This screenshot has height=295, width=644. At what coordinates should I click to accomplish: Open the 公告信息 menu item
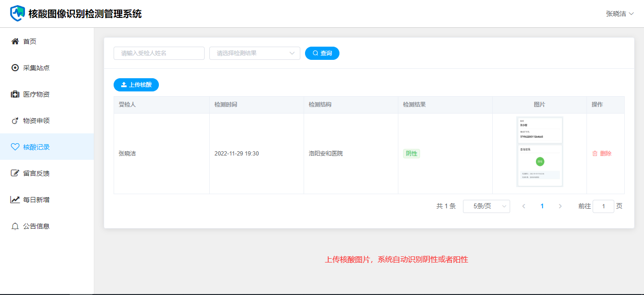click(36, 226)
